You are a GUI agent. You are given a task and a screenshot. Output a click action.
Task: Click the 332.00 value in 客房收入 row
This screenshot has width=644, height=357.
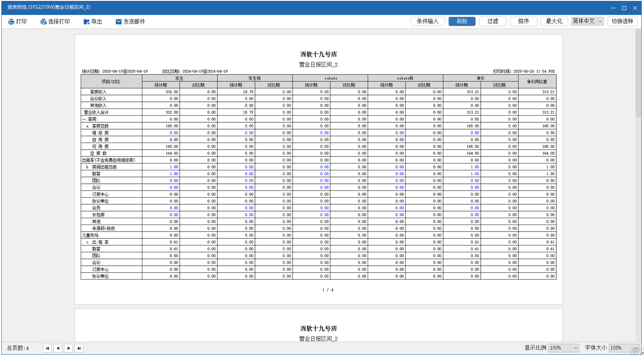[172, 92]
